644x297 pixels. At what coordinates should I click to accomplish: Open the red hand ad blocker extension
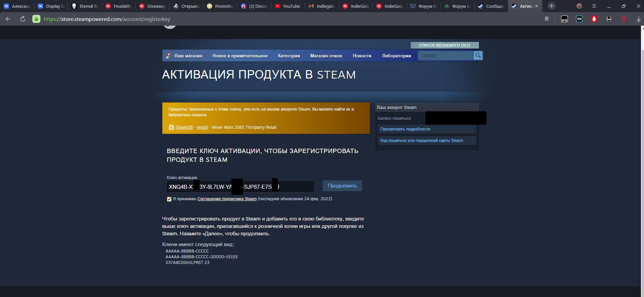click(594, 19)
